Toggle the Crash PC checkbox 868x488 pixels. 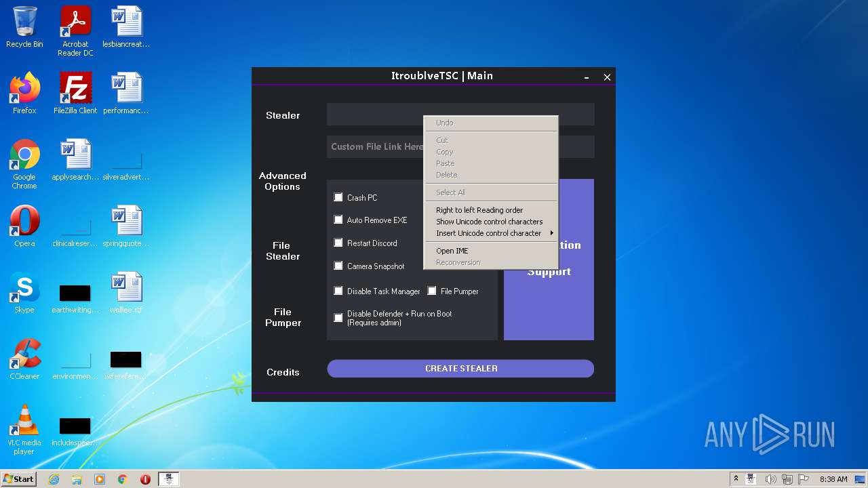(x=338, y=197)
